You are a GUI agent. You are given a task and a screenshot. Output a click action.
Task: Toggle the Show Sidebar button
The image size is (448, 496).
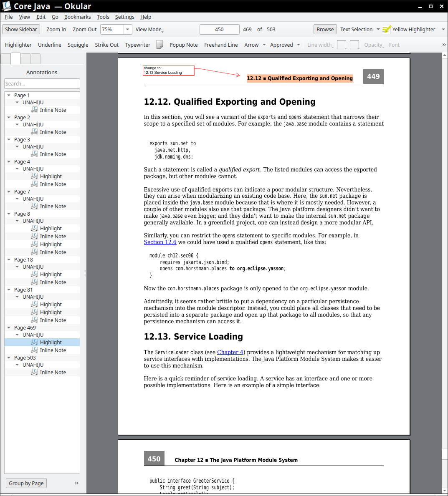click(21, 29)
